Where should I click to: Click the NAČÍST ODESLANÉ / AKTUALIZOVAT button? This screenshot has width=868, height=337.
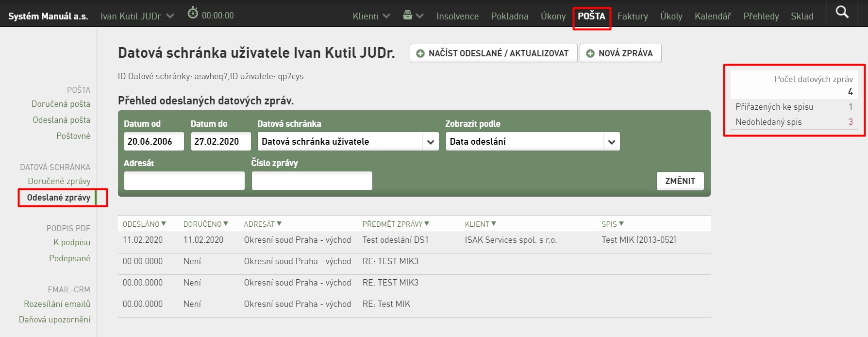click(494, 53)
